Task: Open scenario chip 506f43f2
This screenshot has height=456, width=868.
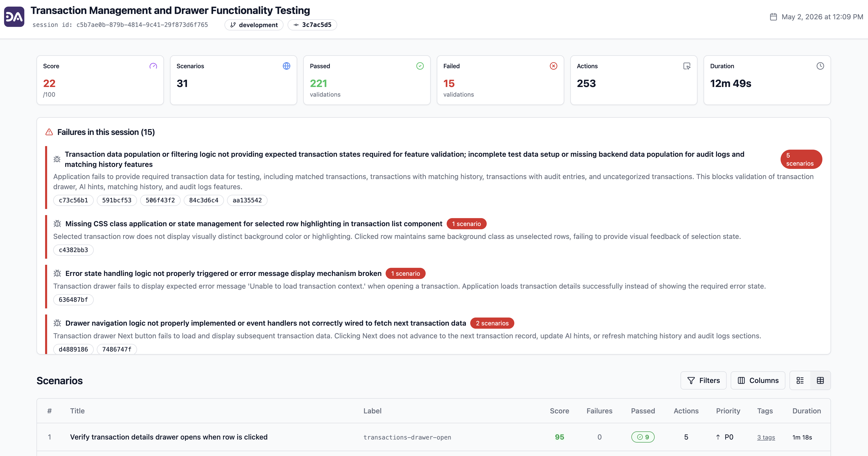Action: pos(160,200)
